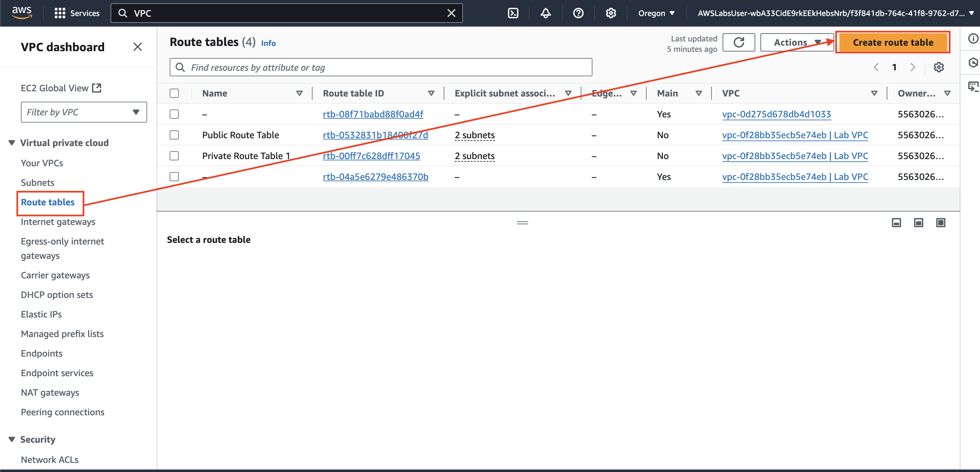
Task: Open the Oregon region dropdown
Action: coord(656,13)
